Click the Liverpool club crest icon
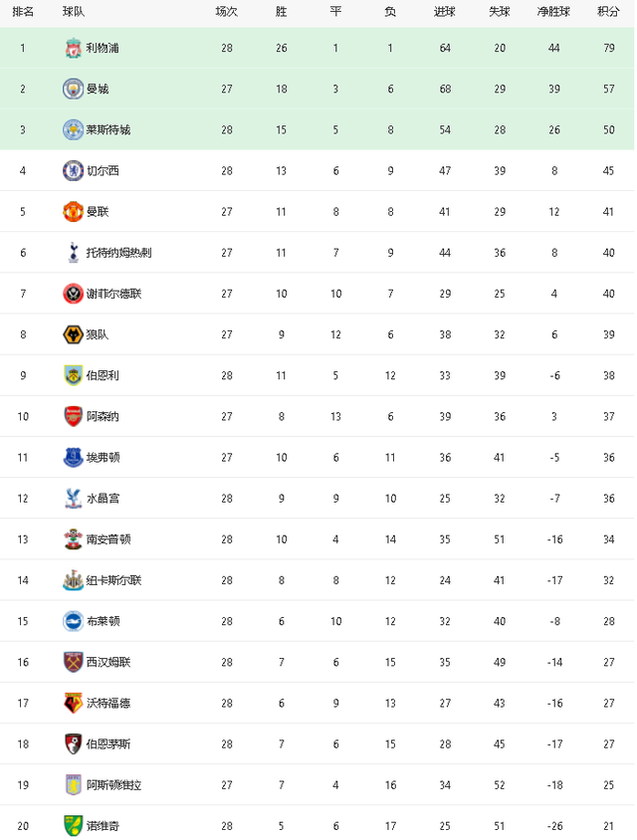 coord(74,48)
